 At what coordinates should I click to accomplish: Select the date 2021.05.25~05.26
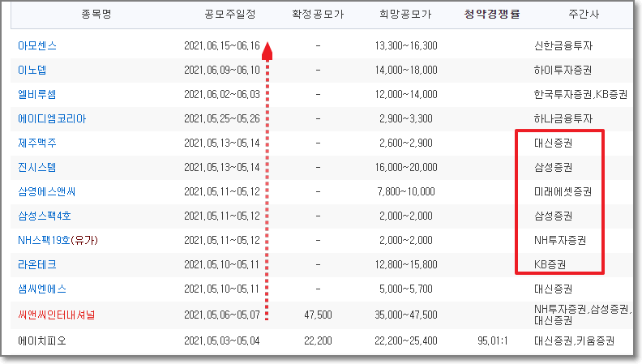pyautogui.click(x=222, y=118)
